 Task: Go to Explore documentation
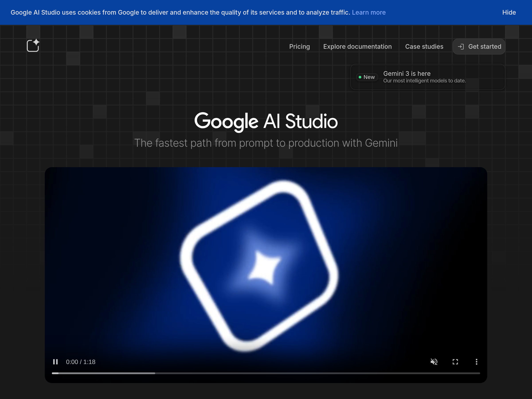[357, 47]
